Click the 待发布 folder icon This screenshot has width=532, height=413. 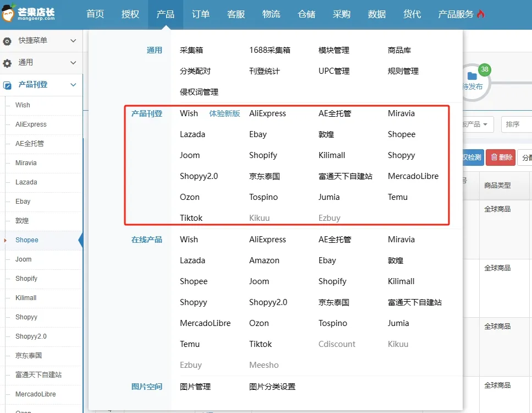click(472, 76)
